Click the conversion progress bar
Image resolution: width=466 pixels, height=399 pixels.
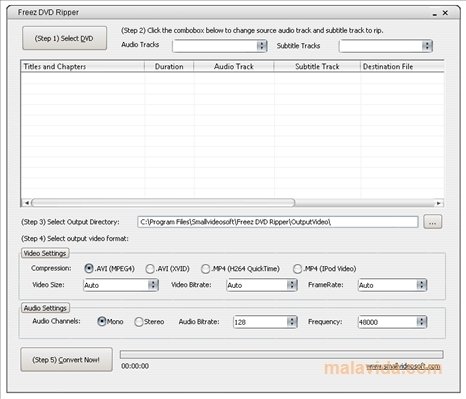282,354
